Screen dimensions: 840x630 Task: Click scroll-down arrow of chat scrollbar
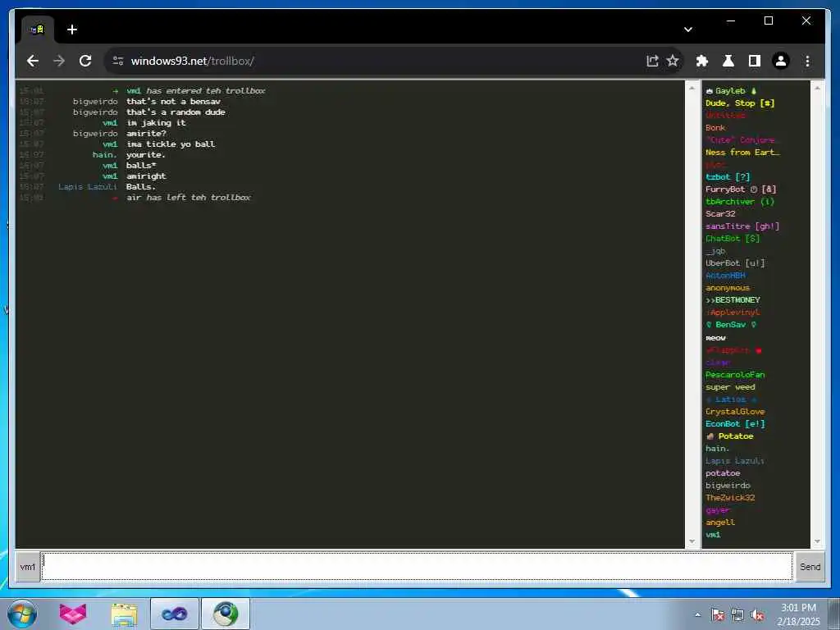[x=692, y=541]
